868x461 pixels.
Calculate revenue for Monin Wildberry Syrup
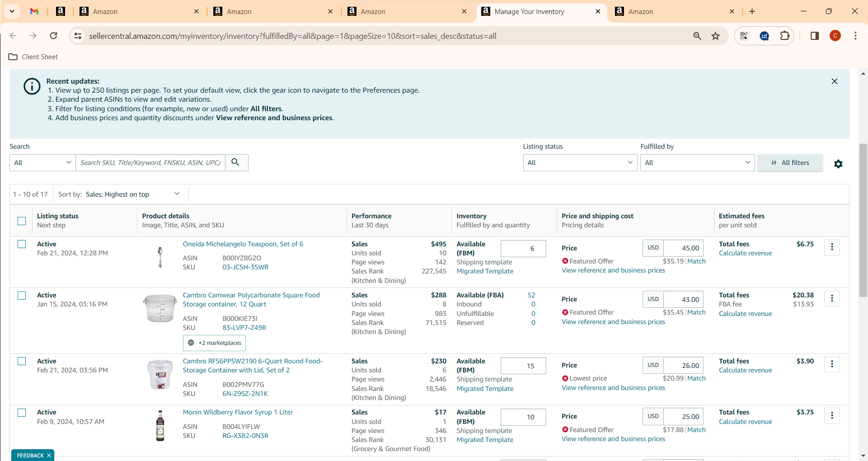[x=746, y=422]
